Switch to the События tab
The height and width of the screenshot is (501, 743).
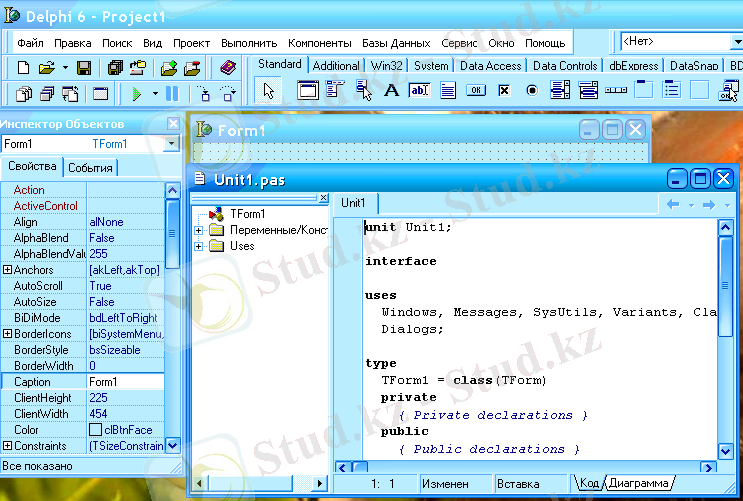click(90, 168)
